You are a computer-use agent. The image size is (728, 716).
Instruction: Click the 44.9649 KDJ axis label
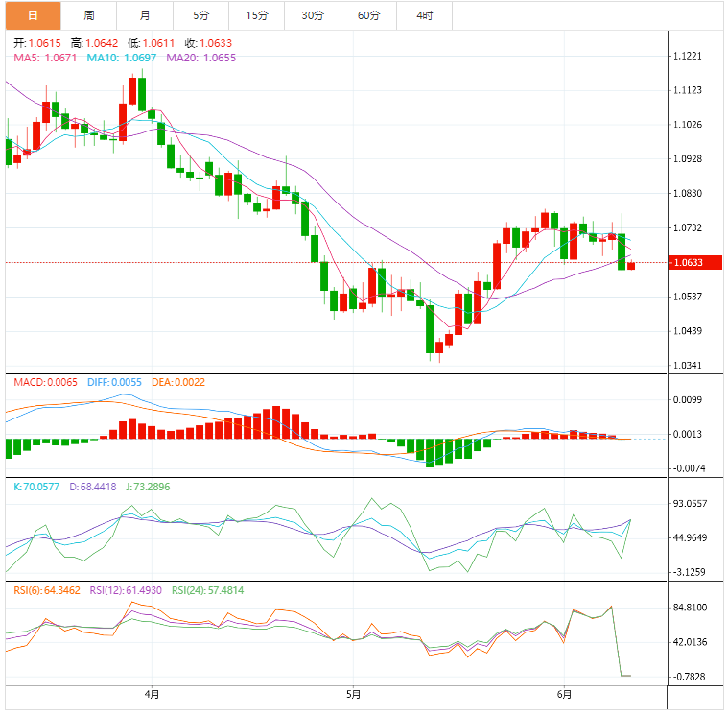690,537
